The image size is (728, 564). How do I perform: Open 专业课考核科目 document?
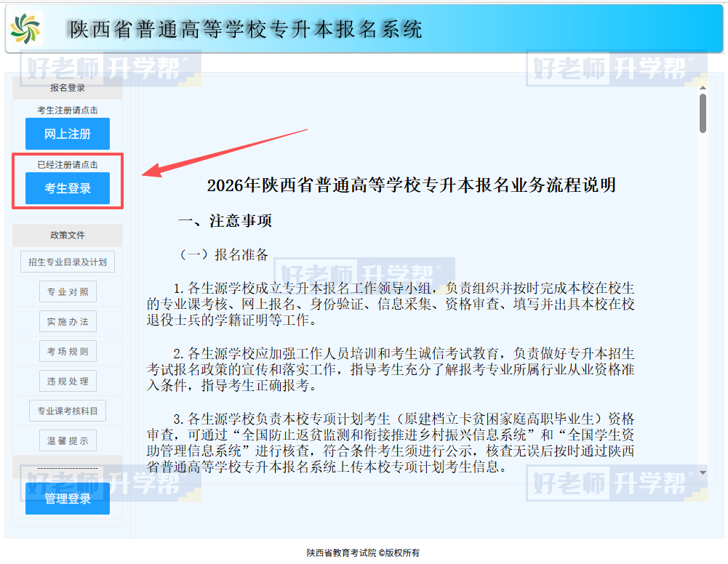tap(68, 411)
